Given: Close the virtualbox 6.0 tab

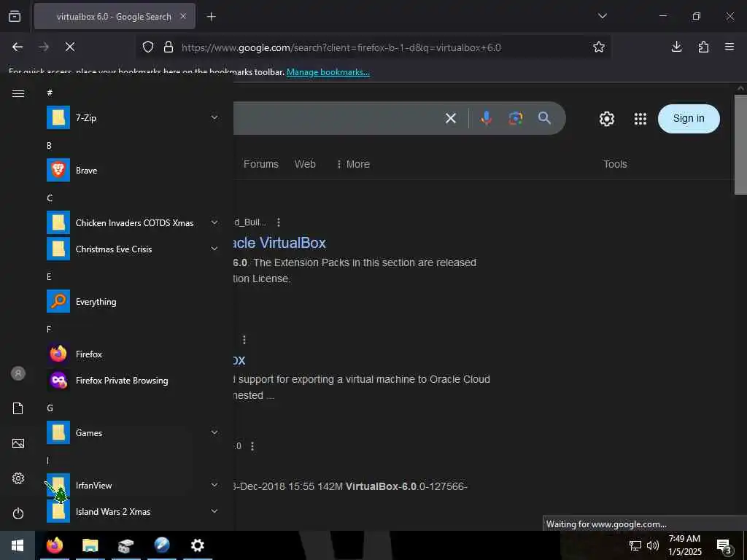Looking at the screenshot, I should (183, 16).
